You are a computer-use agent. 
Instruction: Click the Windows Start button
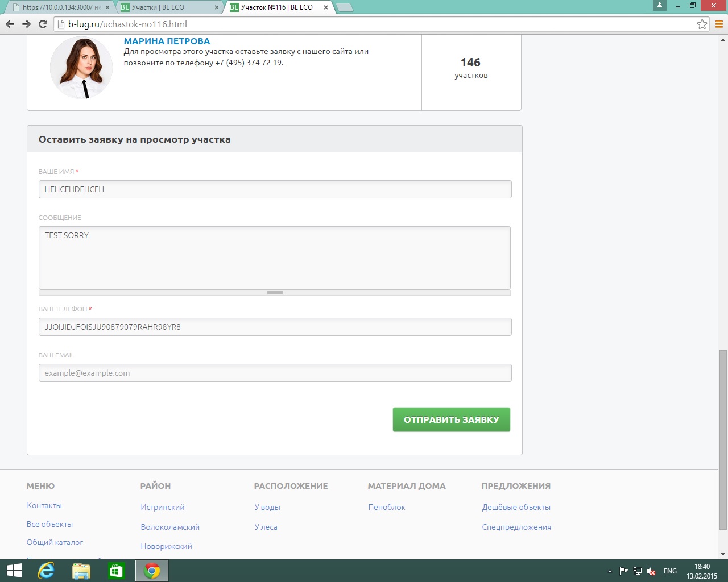point(14,571)
